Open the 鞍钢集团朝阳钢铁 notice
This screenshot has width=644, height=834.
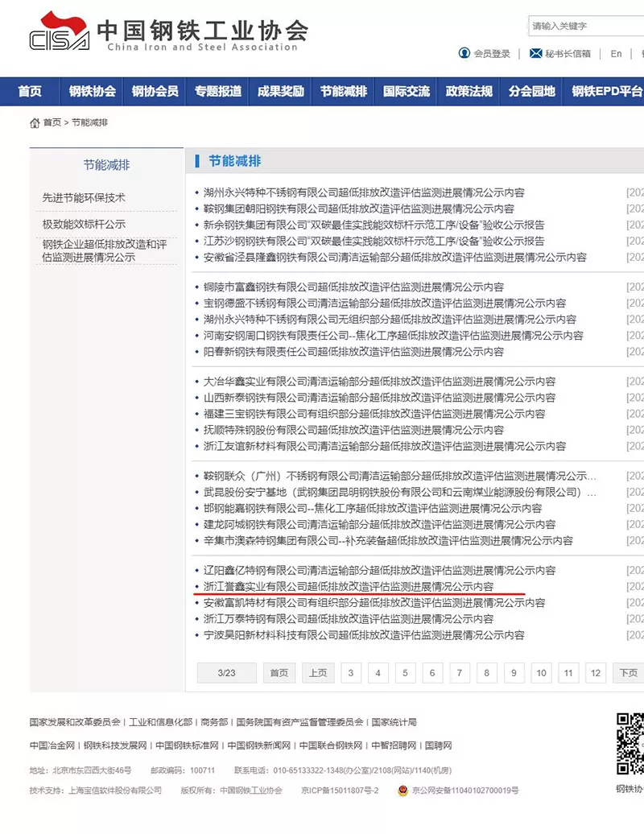(x=358, y=208)
